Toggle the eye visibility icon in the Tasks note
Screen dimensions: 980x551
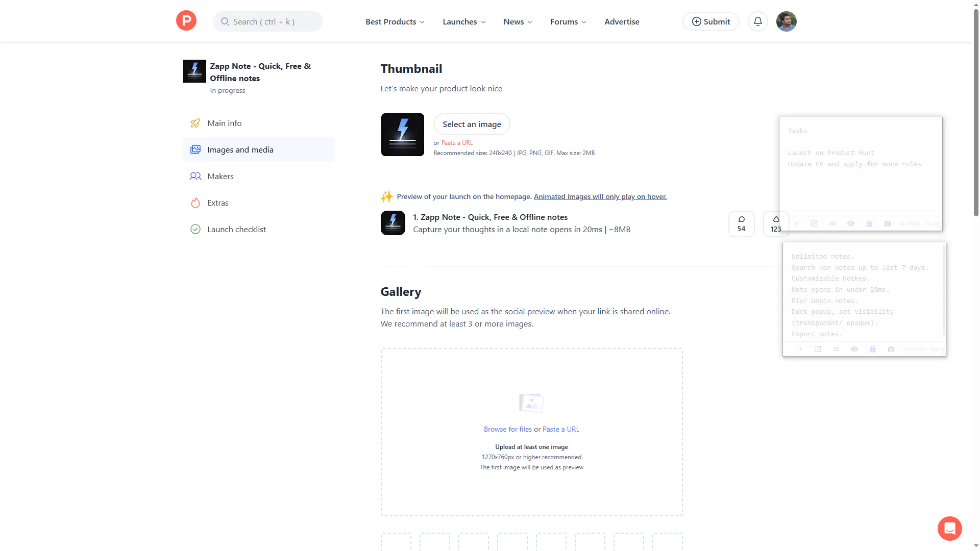coord(851,223)
